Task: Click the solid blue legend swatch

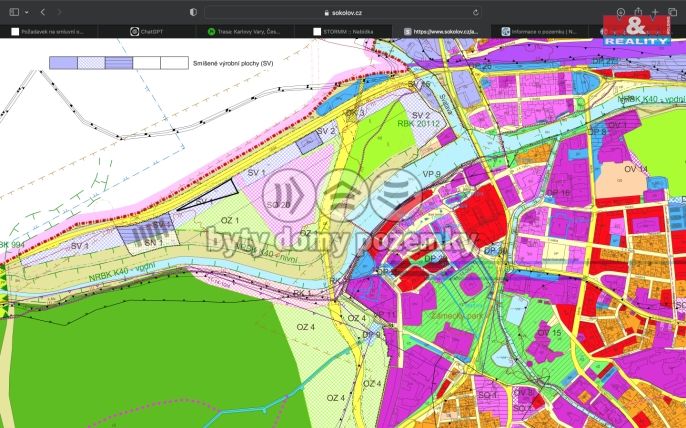Action: [x=63, y=62]
